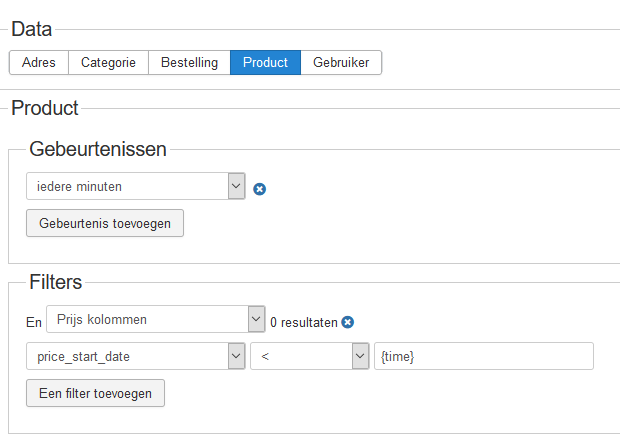
Task: Click the active Product tab
Action: (265, 62)
